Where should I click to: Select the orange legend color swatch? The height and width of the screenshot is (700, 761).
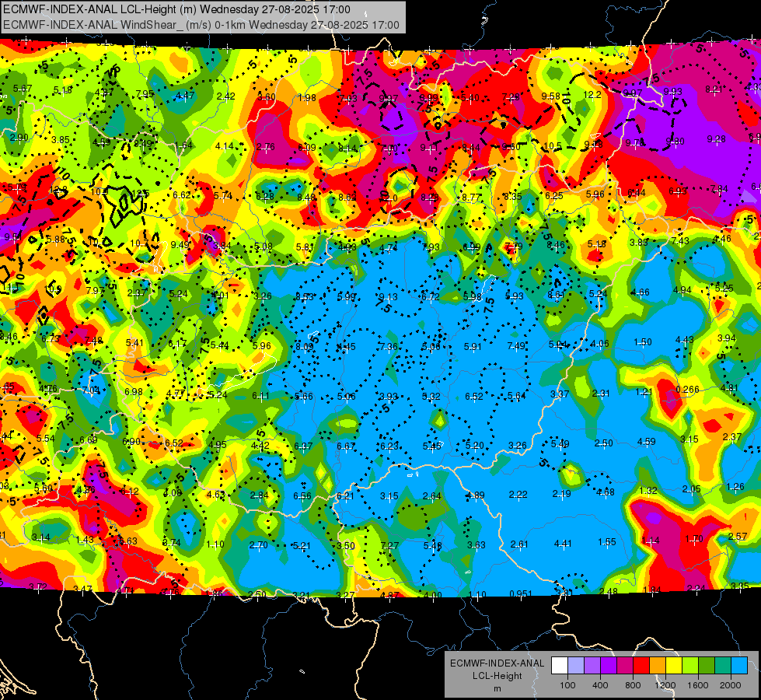pos(658,666)
